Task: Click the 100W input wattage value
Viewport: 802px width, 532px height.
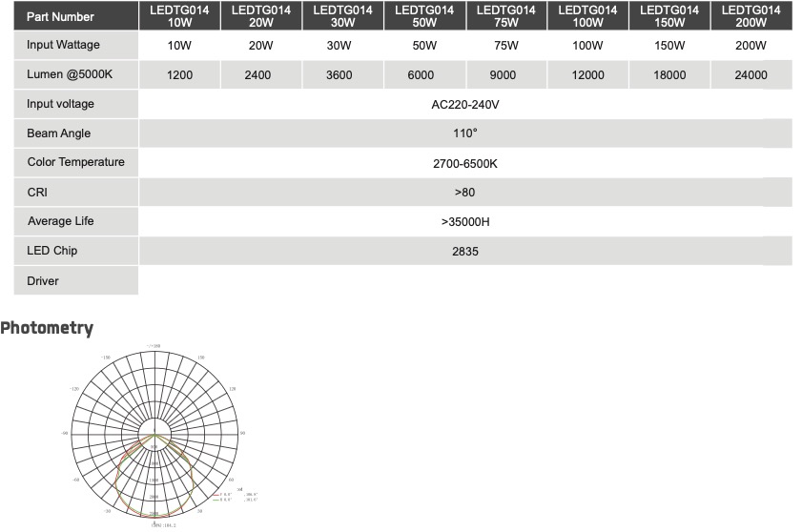Action: (x=587, y=46)
